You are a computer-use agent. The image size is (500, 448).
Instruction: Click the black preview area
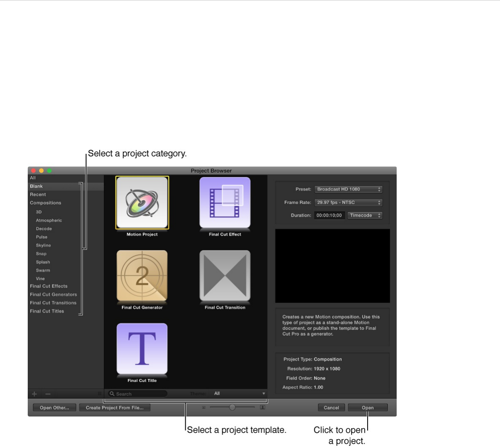(x=332, y=266)
